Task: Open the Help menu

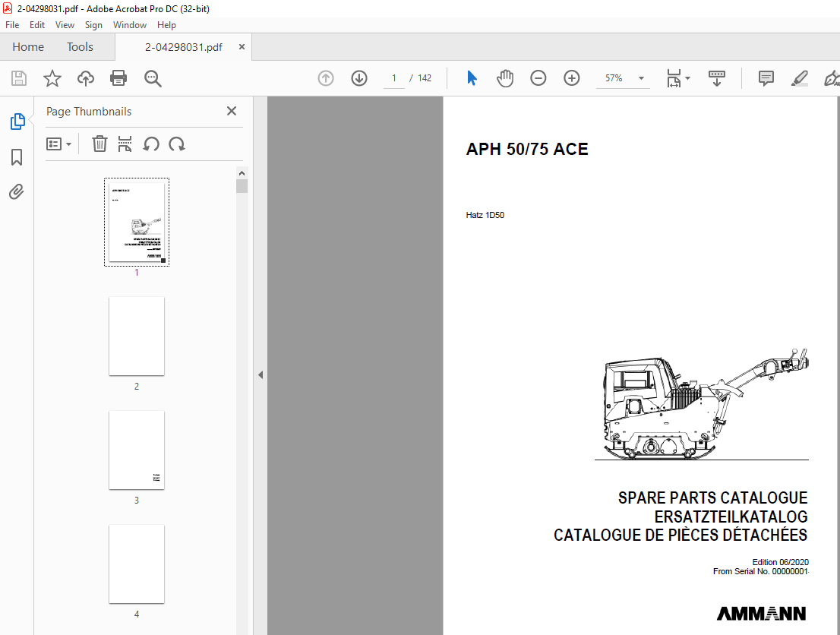Action: 166,25
